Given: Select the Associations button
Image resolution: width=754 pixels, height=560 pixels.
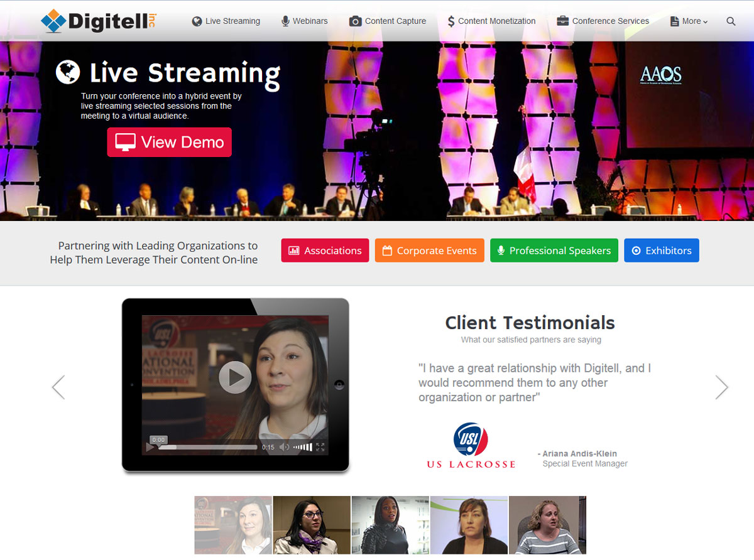Looking at the screenshot, I should coord(325,250).
